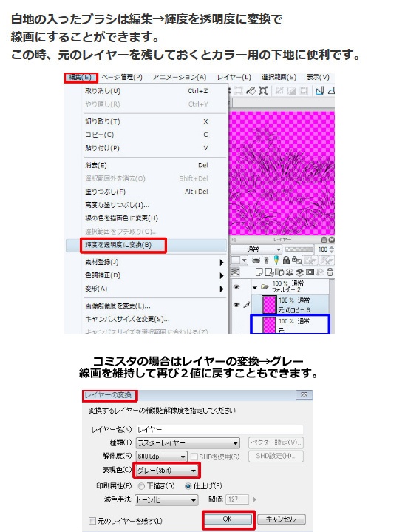Click the 閾値 127 value field
This screenshot has height=532, width=405.
[x=237, y=499]
